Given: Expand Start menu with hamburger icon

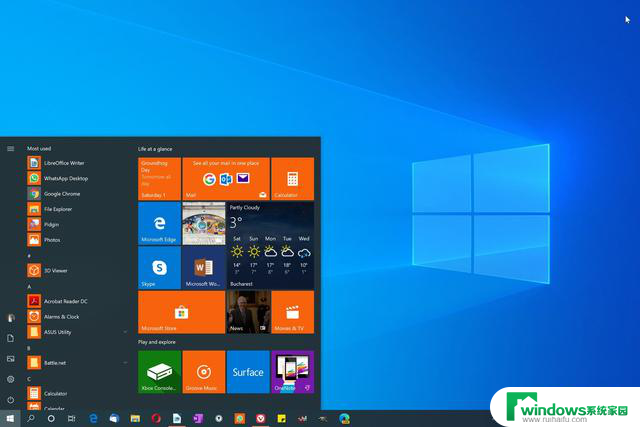Looking at the screenshot, I should [11, 149].
